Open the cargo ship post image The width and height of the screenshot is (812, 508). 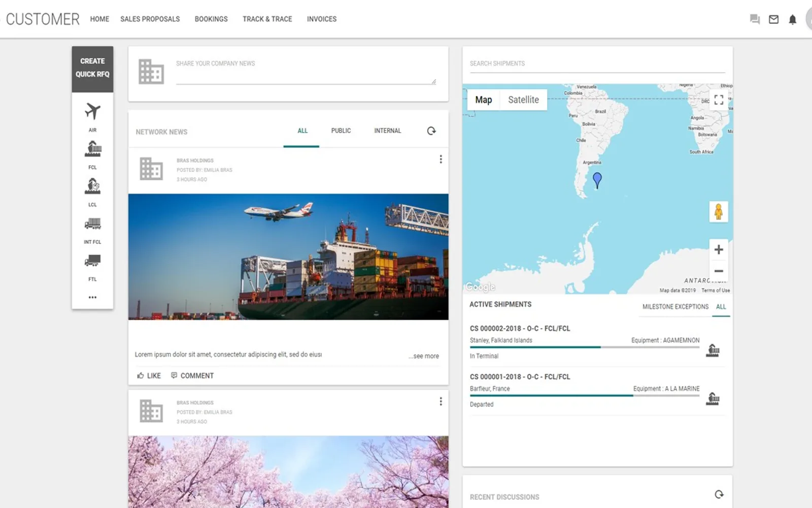[288, 257]
